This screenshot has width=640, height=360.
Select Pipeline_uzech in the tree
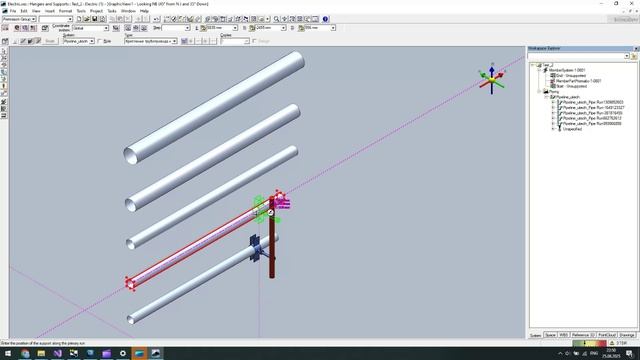568,97
